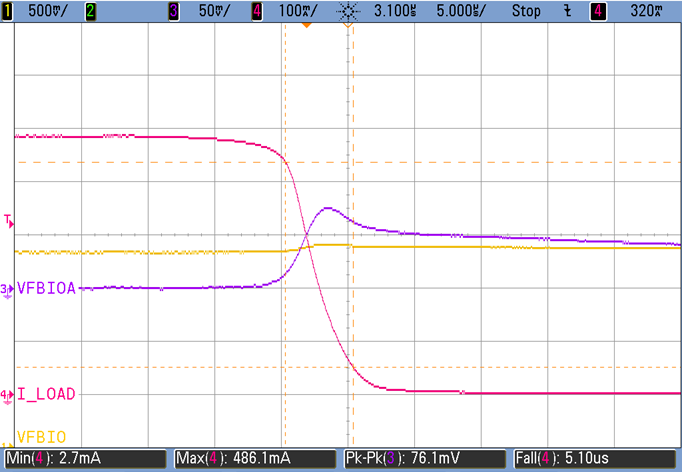Select the channel 2 indicator badge
682x472 pixels.
[90, 11]
